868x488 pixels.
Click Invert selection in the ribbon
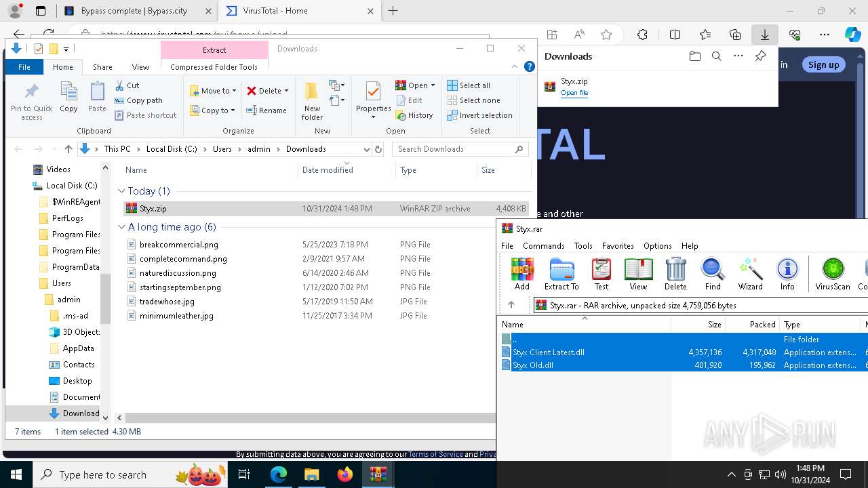(480, 115)
